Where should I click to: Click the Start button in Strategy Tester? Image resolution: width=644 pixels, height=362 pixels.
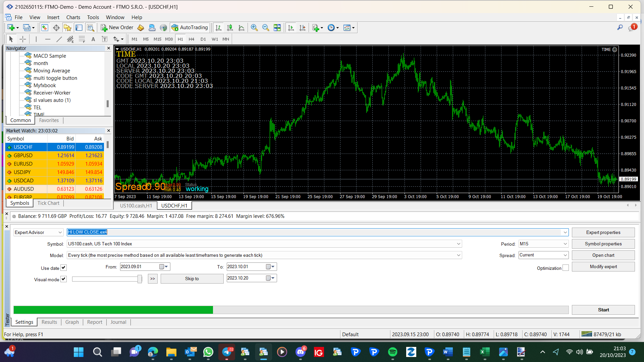tap(603, 310)
